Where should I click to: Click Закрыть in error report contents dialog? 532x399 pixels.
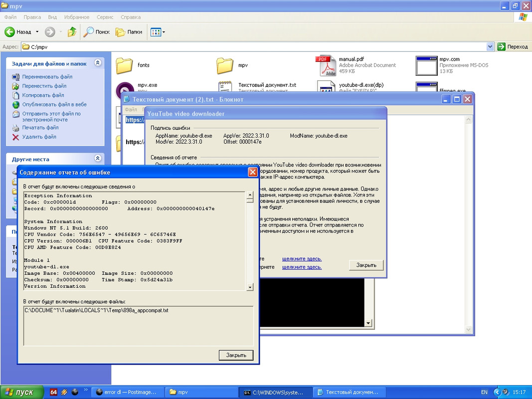pyautogui.click(x=236, y=355)
